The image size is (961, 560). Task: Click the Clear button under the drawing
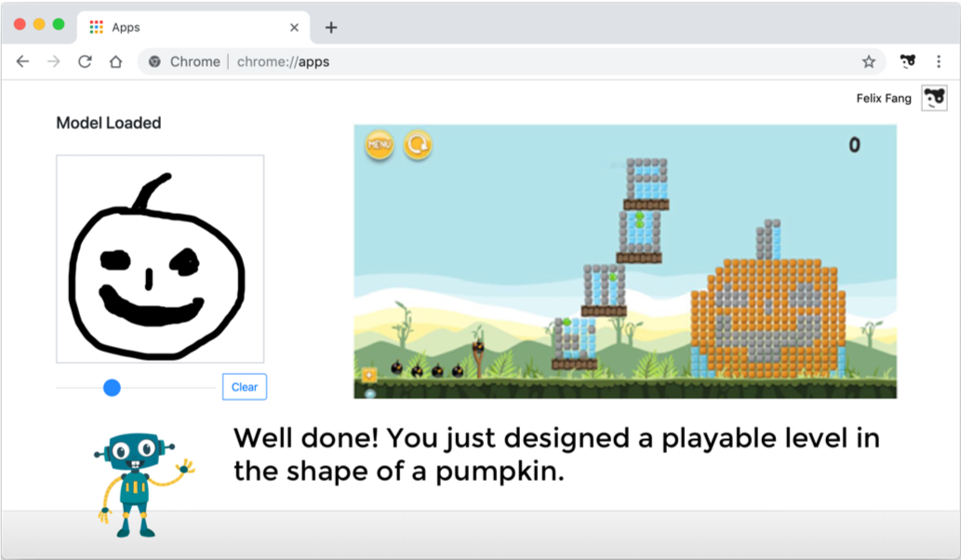(245, 387)
